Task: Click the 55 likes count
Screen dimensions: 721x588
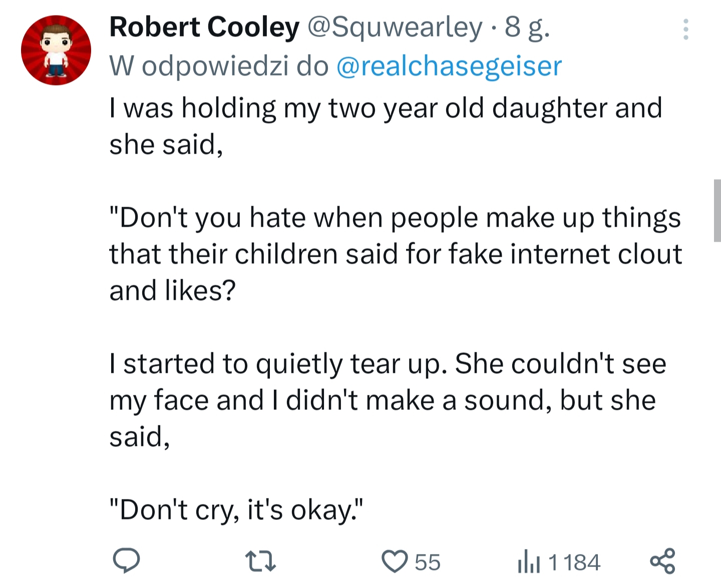Action: coord(428,562)
